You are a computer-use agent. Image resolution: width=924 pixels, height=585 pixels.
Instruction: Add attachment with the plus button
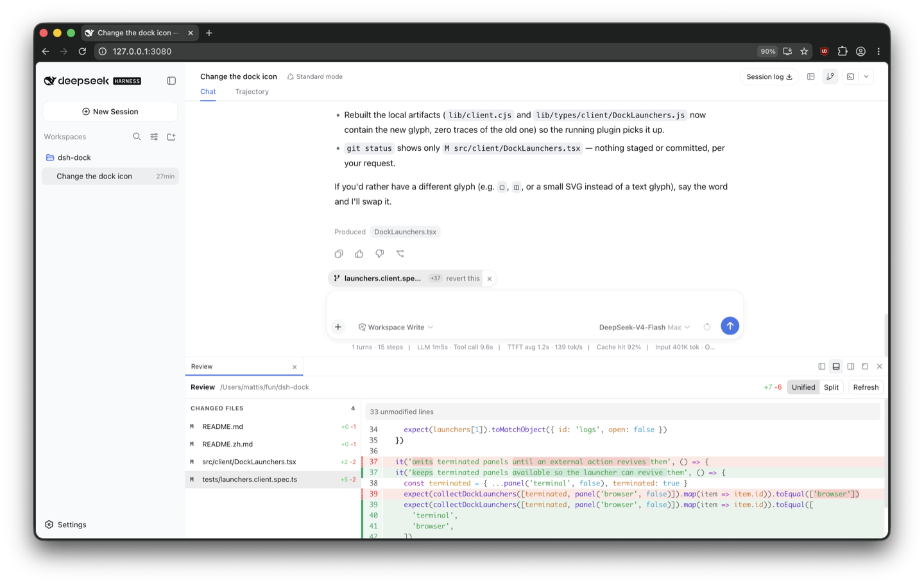tap(338, 327)
